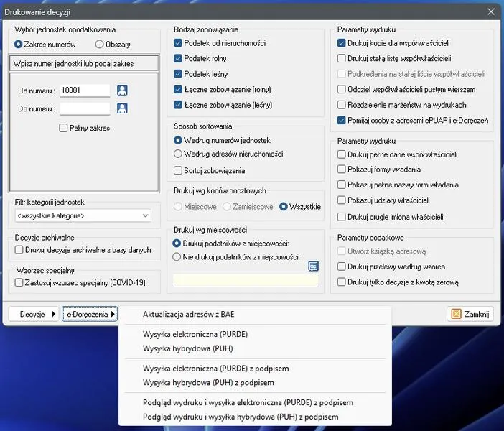Viewport: 504px width, 431px height.
Task: Enable Drukuj tylko decyzje z kwotą zerową
Action: point(342,282)
